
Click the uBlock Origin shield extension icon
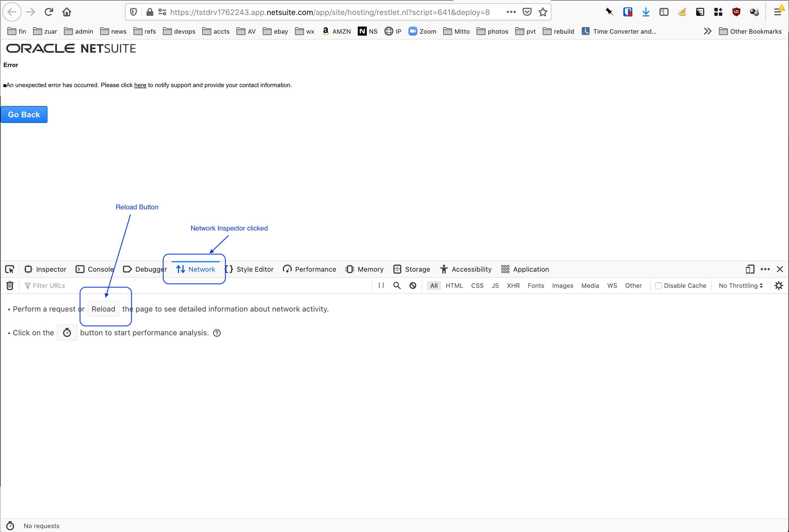[x=736, y=12]
